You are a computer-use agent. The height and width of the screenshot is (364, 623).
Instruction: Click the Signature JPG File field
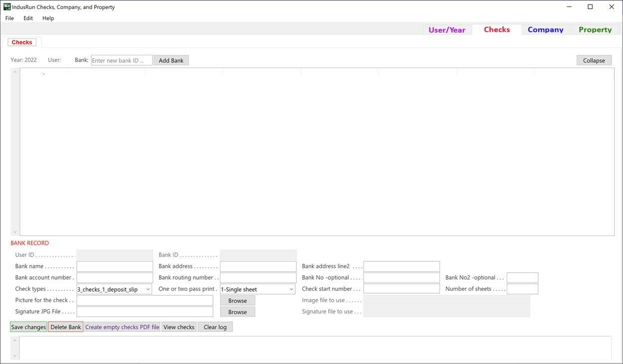[145, 312]
